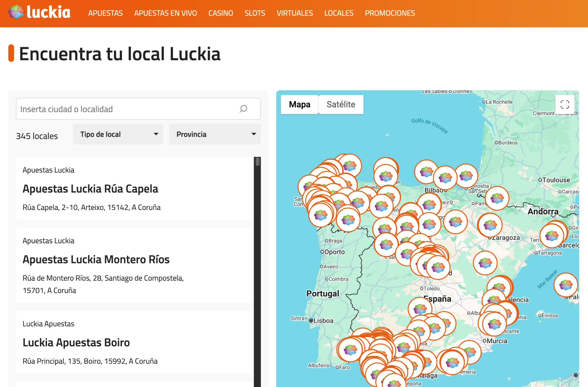Select the Mapa map type tab
This screenshot has width=588, height=387.
300,104
